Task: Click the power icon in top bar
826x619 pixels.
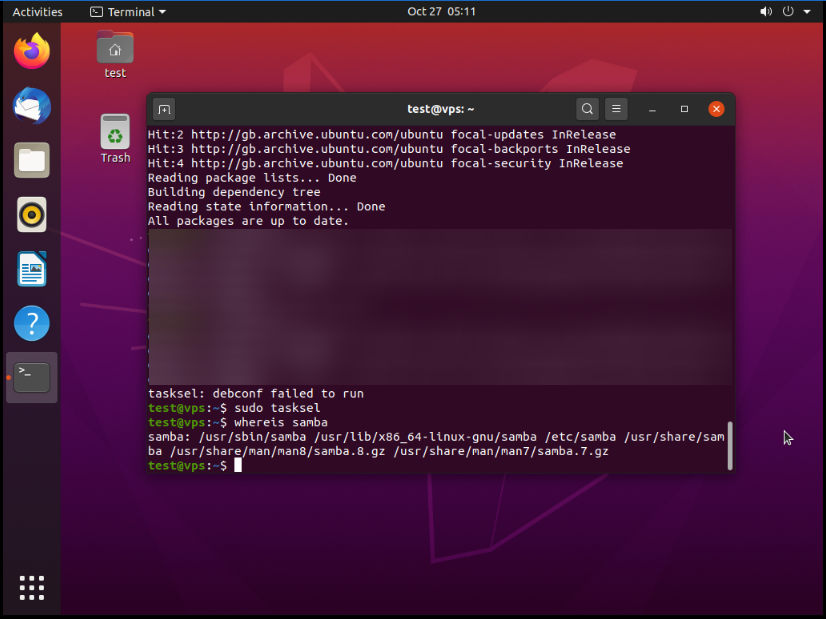Action: coord(788,12)
